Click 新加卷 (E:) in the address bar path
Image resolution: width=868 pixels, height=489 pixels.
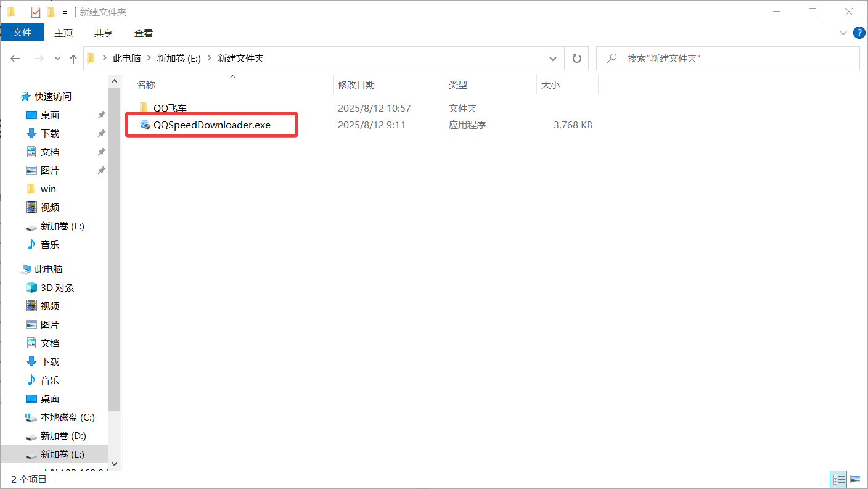(179, 58)
